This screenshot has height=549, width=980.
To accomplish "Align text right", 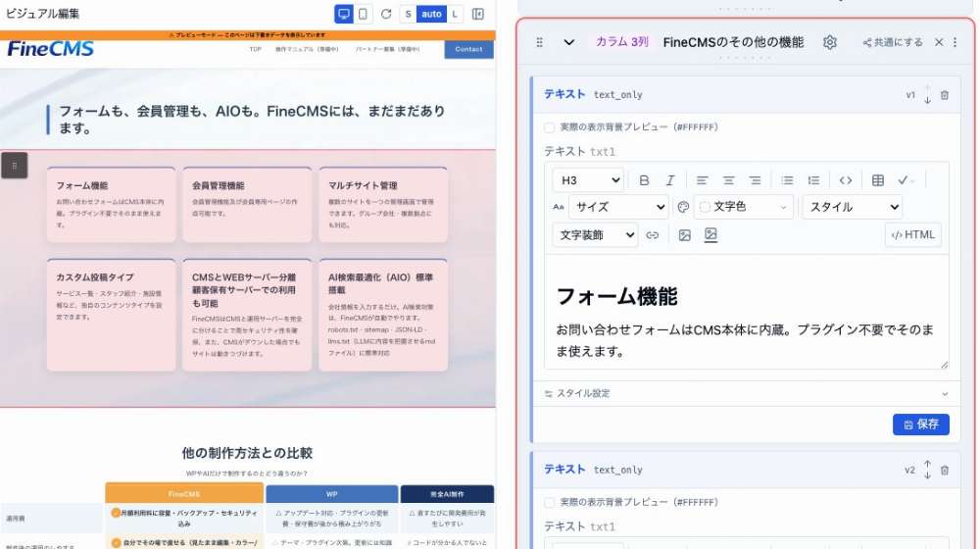I will (755, 180).
